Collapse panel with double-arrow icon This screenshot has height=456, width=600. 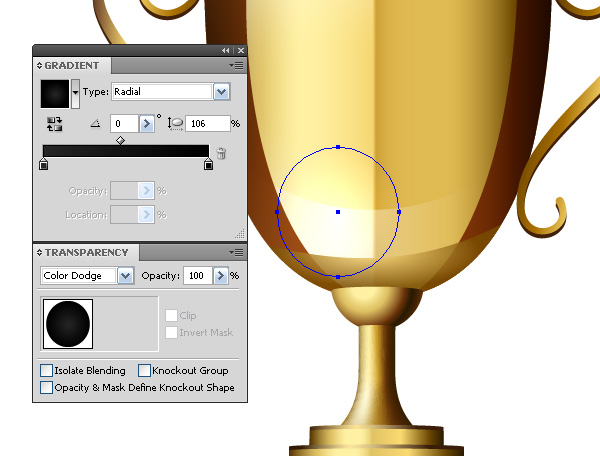tap(225, 50)
